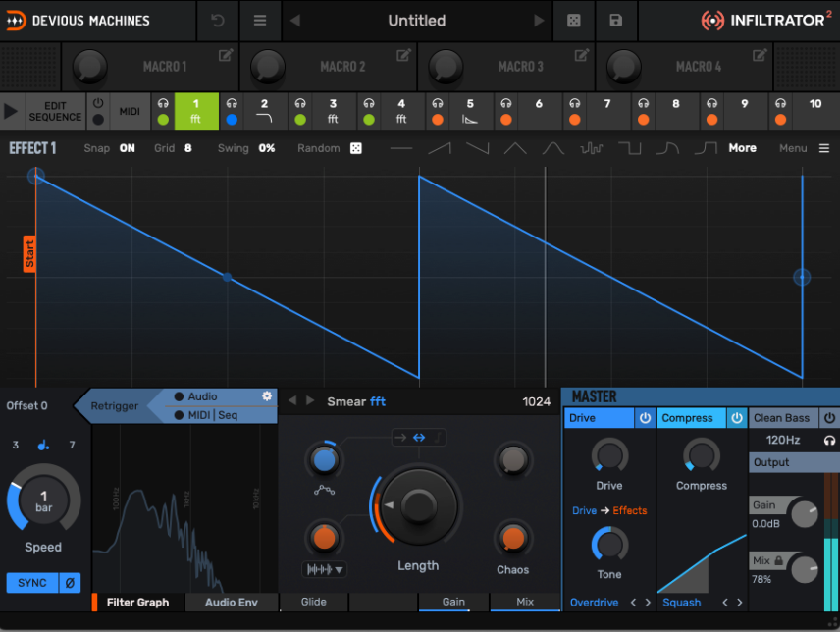
Task: Open waveform type dropdown
Action: (324, 569)
